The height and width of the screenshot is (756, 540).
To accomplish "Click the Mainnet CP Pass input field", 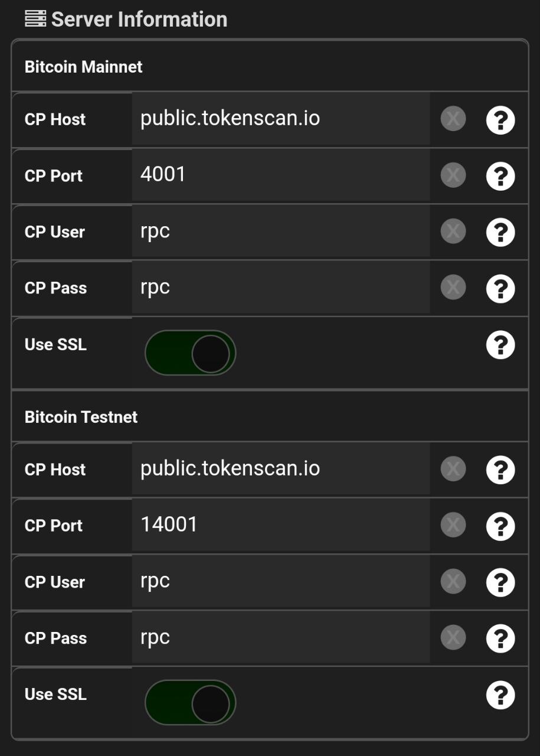I will tap(281, 288).
